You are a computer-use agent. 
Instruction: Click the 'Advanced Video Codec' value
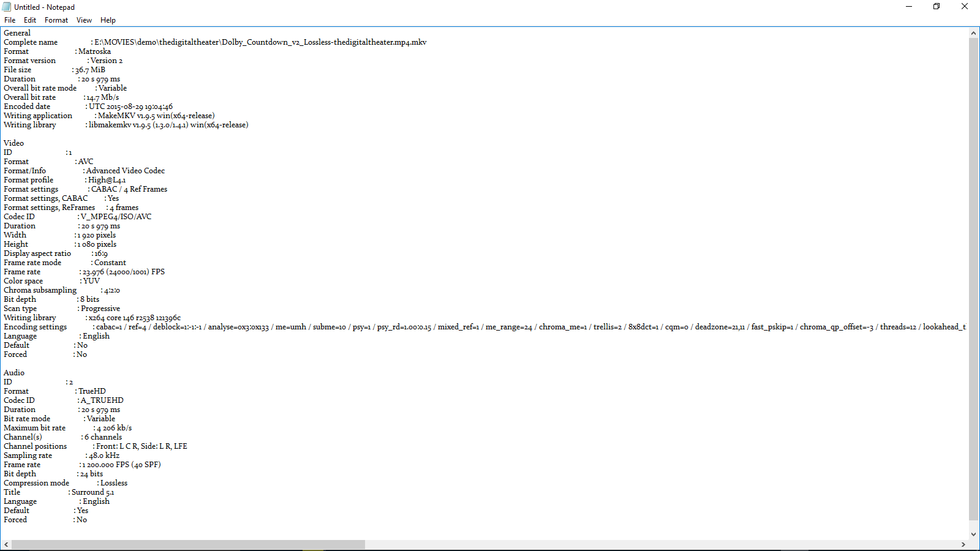point(126,171)
